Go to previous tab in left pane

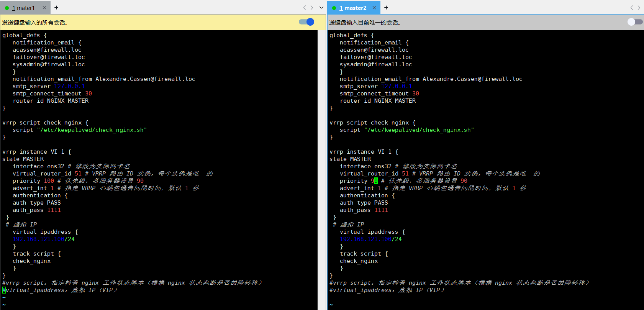point(305,8)
